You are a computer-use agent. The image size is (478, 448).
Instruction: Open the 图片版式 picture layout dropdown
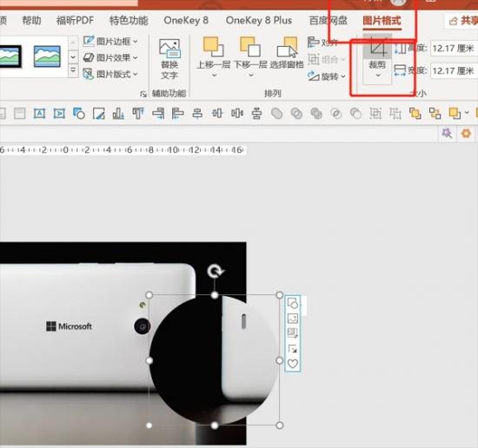[x=110, y=74]
